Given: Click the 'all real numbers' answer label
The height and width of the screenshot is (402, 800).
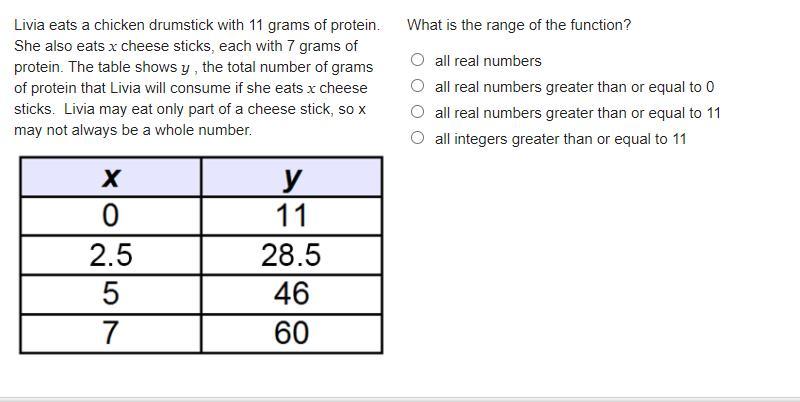Looking at the screenshot, I should click(488, 61).
